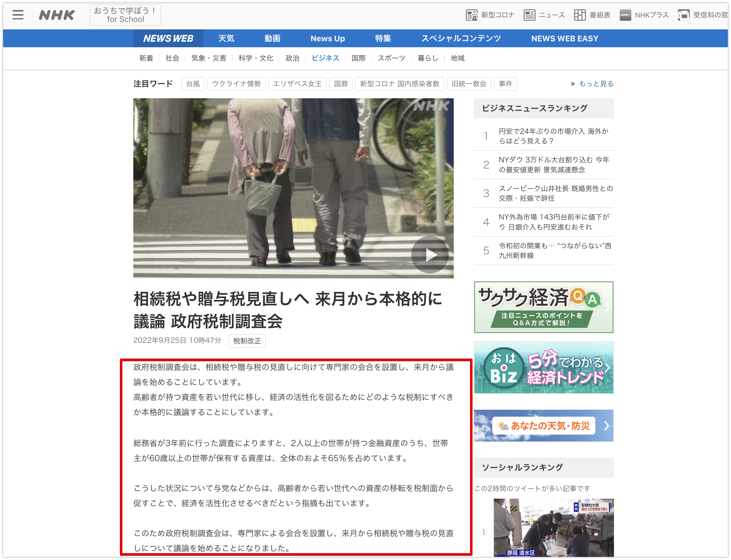This screenshot has width=731, height=560.
Task: Open 静岡 清水区 social ranking thumbnail
Action: [x=554, y=528]
